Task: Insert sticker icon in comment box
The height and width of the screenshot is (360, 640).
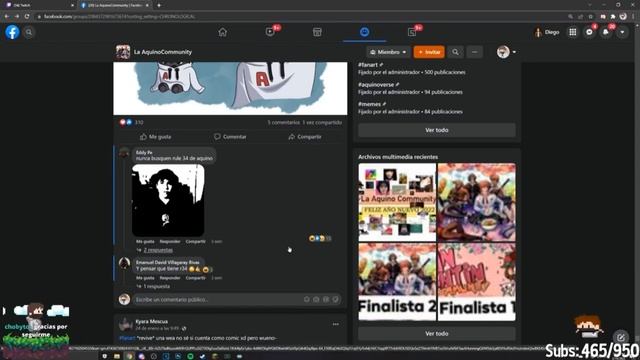Action: tap(336, 300)
